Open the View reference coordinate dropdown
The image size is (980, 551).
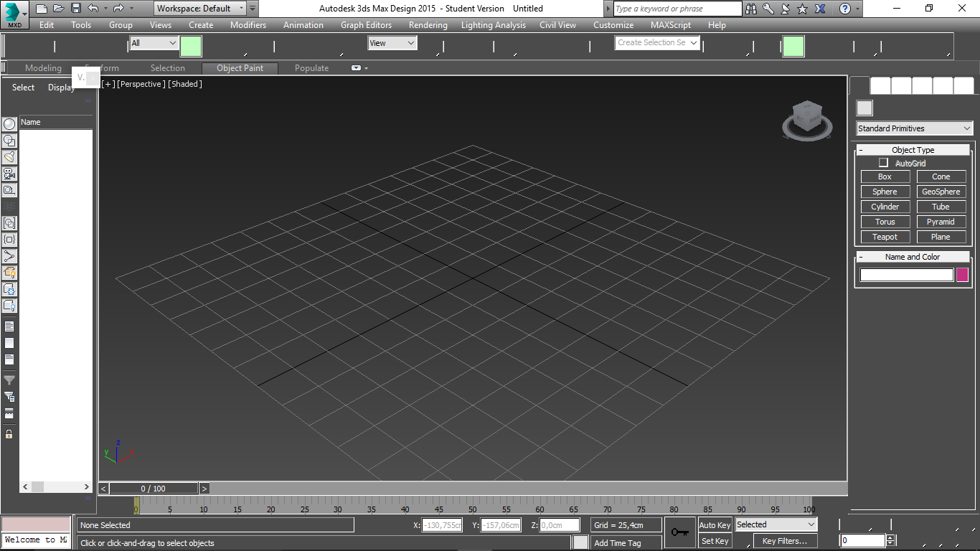point(392,43)
